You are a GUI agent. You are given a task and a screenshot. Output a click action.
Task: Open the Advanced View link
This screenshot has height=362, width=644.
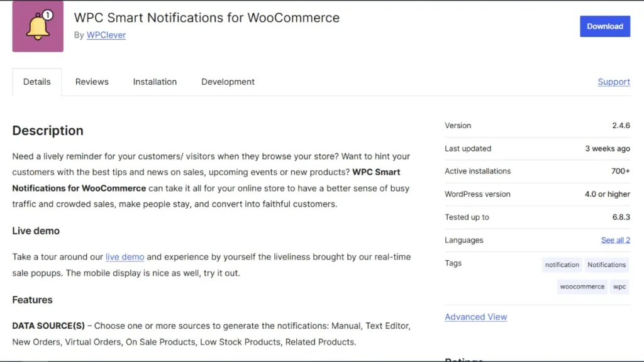pyautogui.click(x=475, y=317)
